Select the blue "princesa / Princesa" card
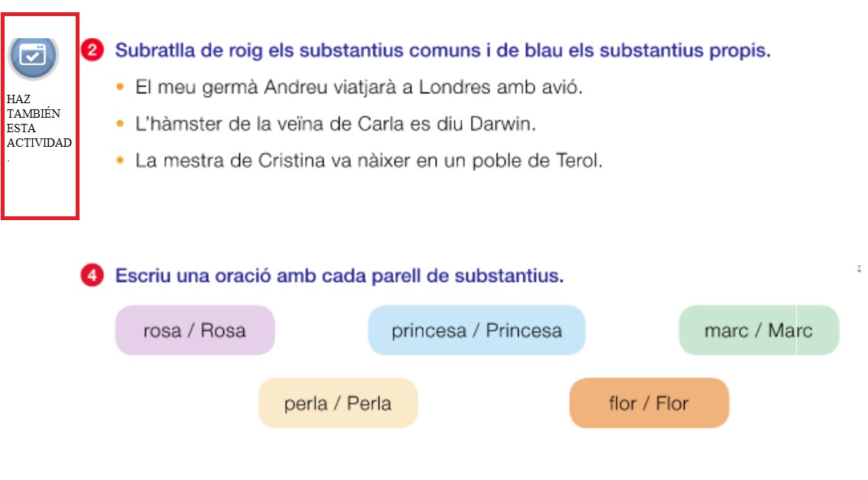 476,330
